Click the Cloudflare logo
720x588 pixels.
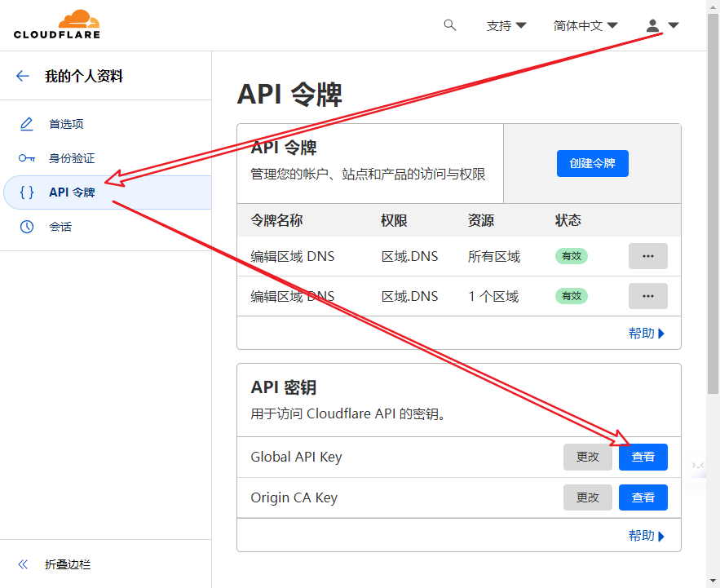point(56,24)
